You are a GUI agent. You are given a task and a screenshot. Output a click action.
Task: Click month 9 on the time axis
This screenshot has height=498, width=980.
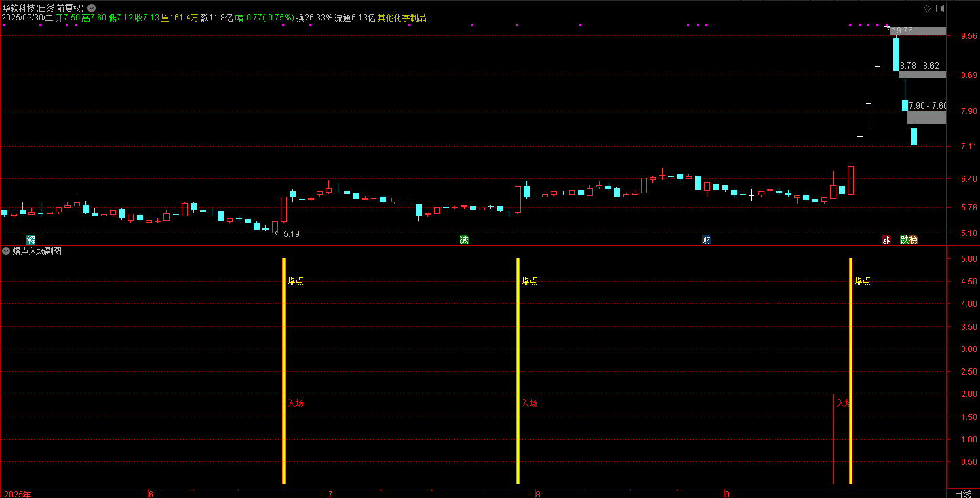click(726, 494)
